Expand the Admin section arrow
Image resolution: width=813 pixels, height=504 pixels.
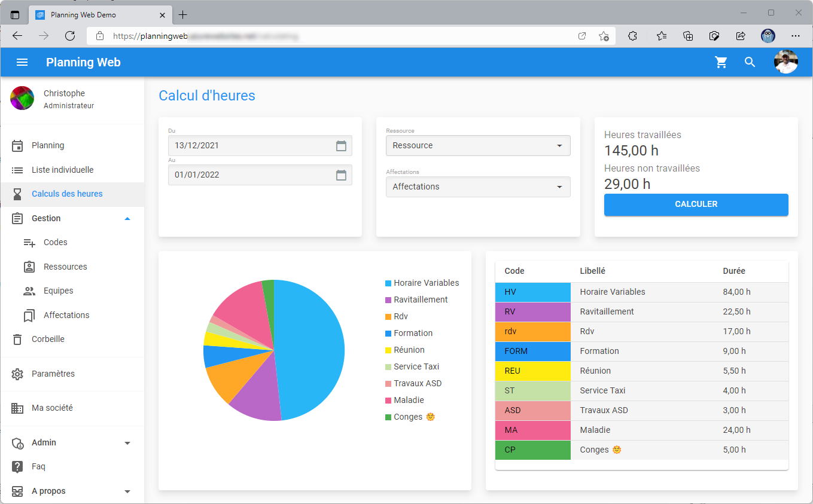127,443
